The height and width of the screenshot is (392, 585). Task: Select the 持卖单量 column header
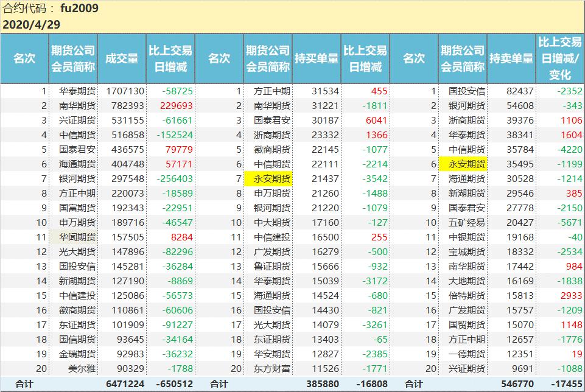coord(511,58)
